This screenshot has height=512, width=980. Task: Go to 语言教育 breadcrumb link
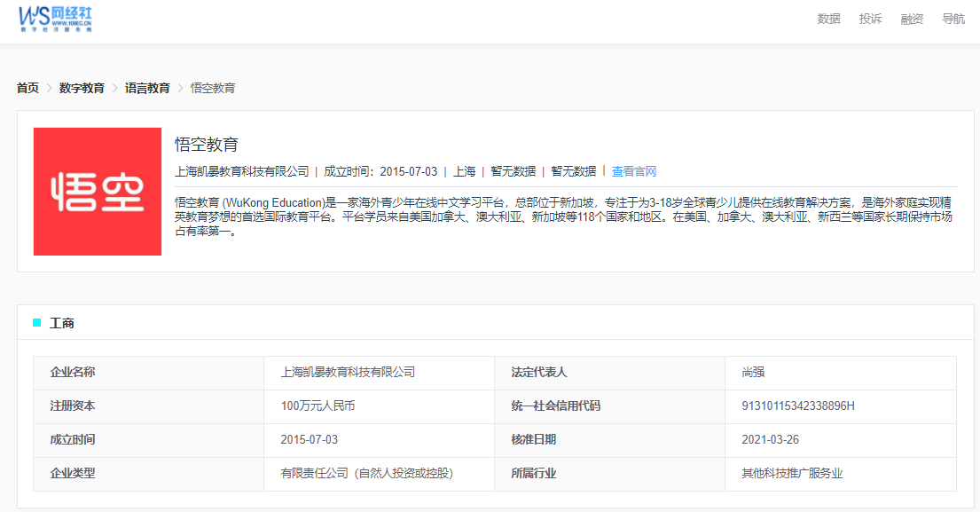[147, 88]
